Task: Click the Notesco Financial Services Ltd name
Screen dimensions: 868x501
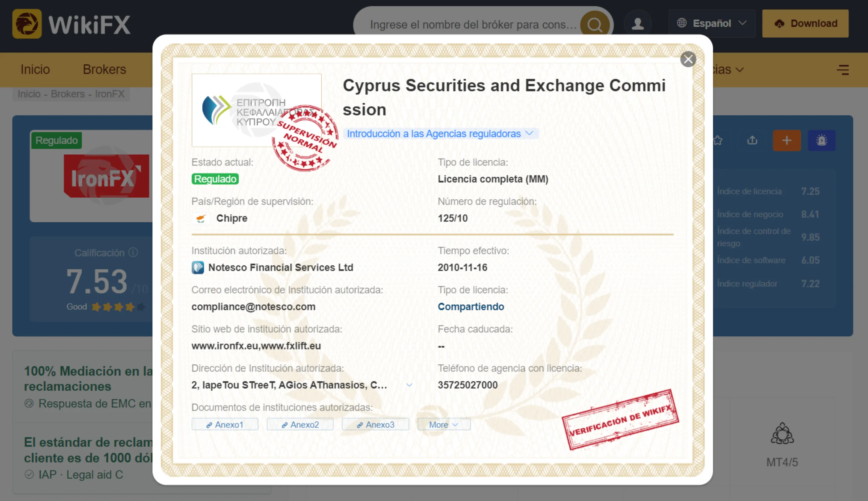Action: (x=281, y=267)
